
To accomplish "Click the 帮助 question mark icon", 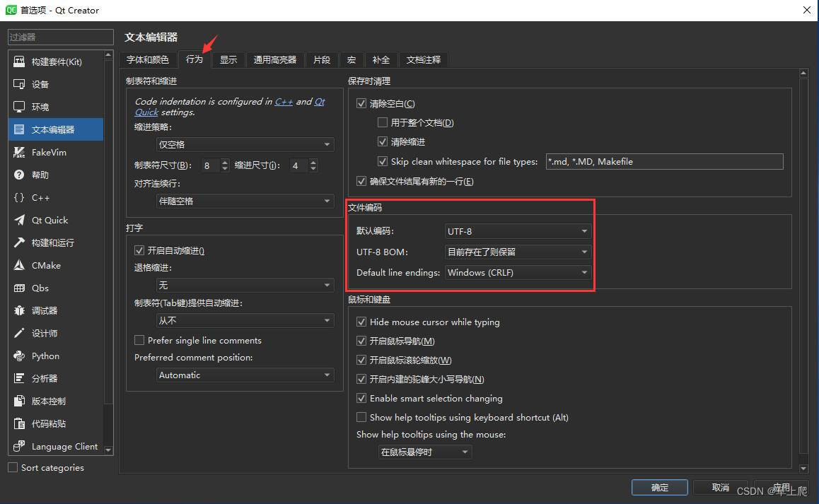I will click(19, 175).
